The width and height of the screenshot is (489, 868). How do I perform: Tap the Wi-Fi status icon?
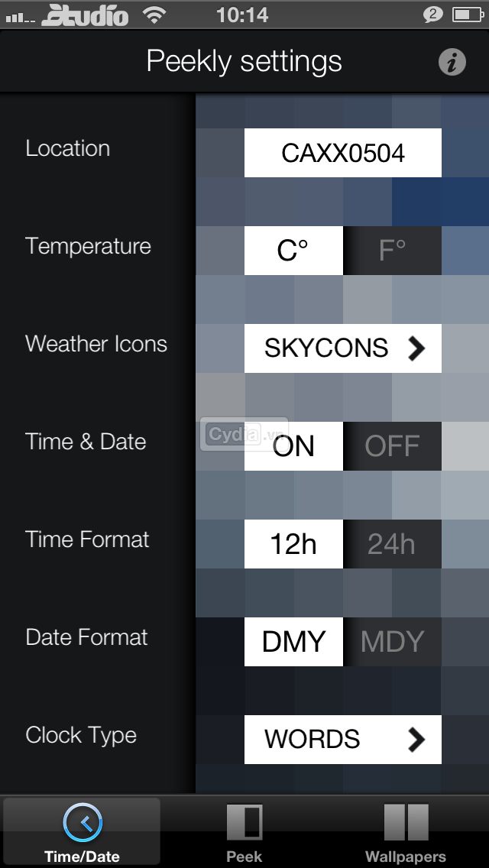tap(154, 15)
